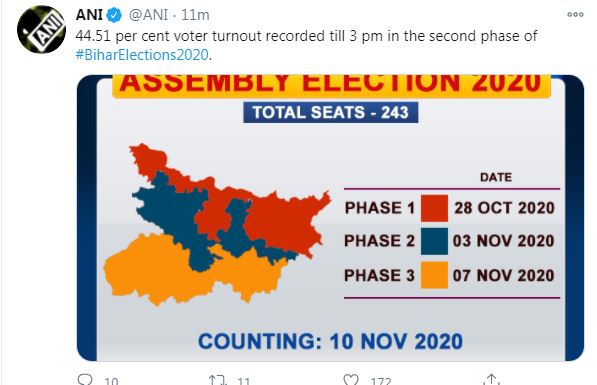Click the @ANI handle

click(x=148, y=15)
